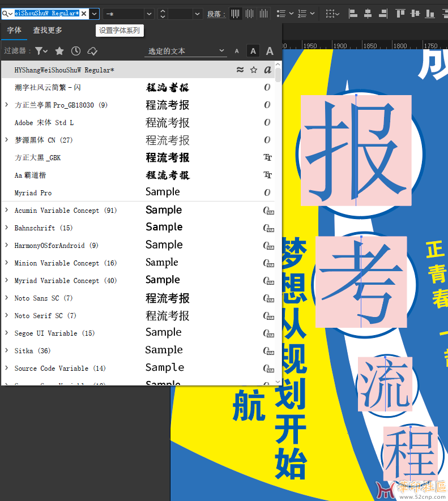The height and width of the screenshot is (501, 448).
Task: Open the numbered list options arrow
Action: 313,14
